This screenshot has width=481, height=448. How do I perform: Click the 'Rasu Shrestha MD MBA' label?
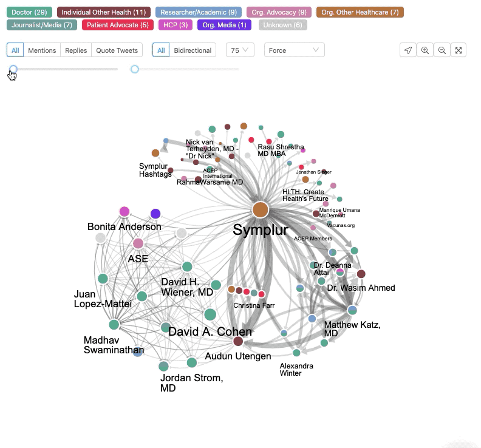(x=281, y=151)
